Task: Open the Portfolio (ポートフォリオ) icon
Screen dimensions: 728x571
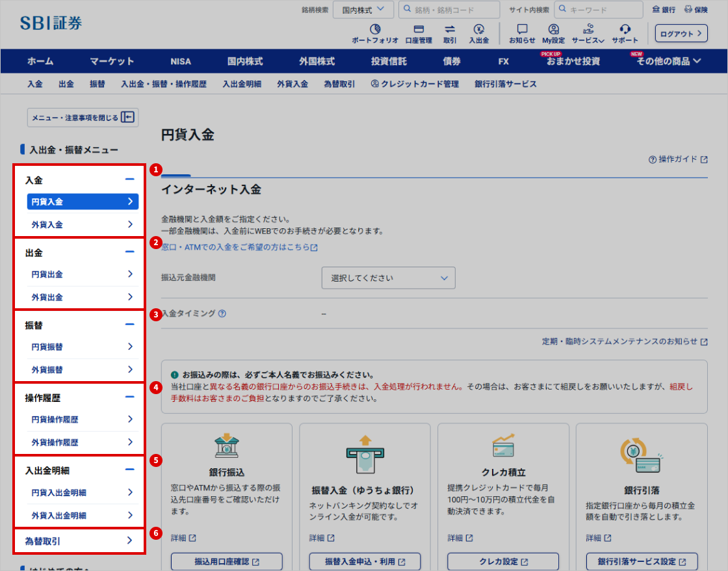Action: [x=375, y=29]
